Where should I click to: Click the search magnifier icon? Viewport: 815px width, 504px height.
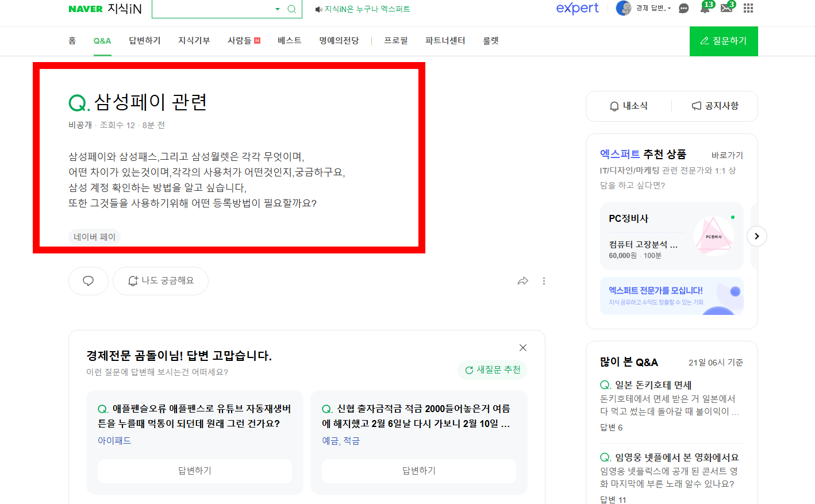click(291, 9)
